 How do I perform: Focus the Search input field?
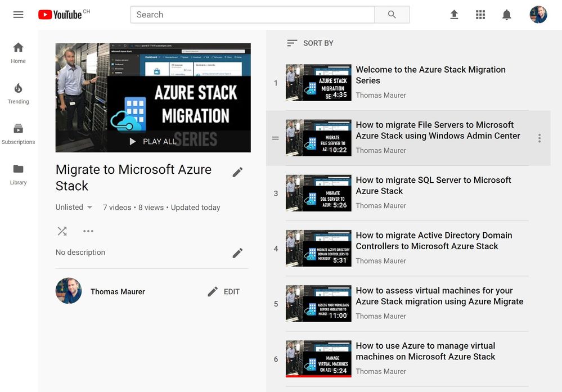click(x=253, y=15)
